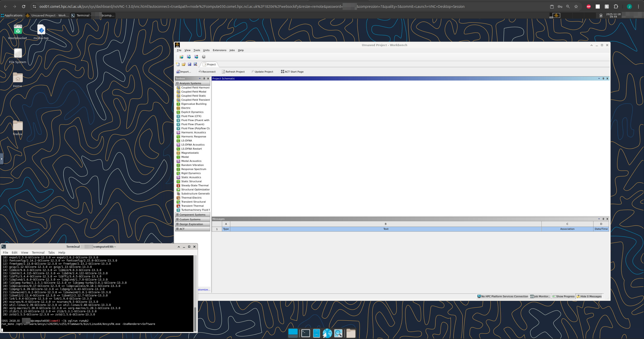The image size is (644, 339).
Task: Click the Fluid Flow (Fluent) system icon
Action: point(178,124)
